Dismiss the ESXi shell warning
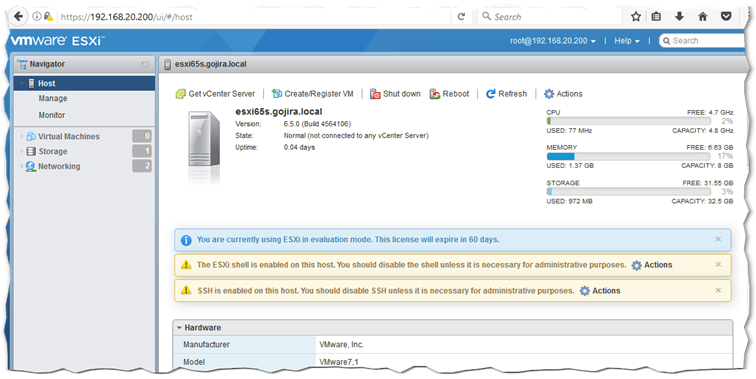This screenshot has width=756, height=379. click(718, 265)
